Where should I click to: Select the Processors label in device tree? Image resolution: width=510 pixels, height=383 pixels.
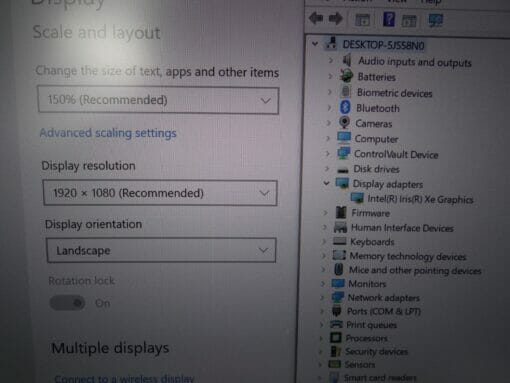point(366,338)
